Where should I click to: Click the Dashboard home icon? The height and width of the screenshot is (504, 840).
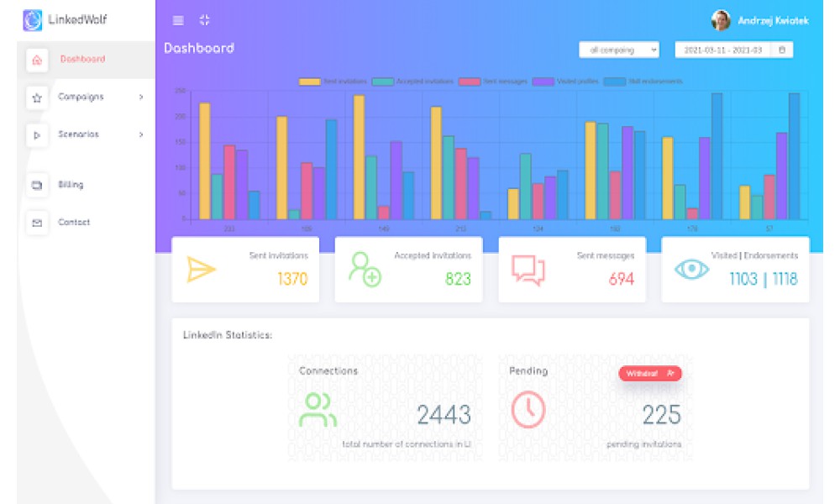point(37,60)
